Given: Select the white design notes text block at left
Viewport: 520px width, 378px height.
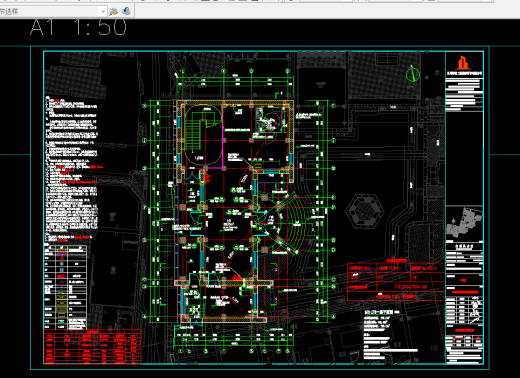Looking at the screenshot, I should (x=72, y=169).
